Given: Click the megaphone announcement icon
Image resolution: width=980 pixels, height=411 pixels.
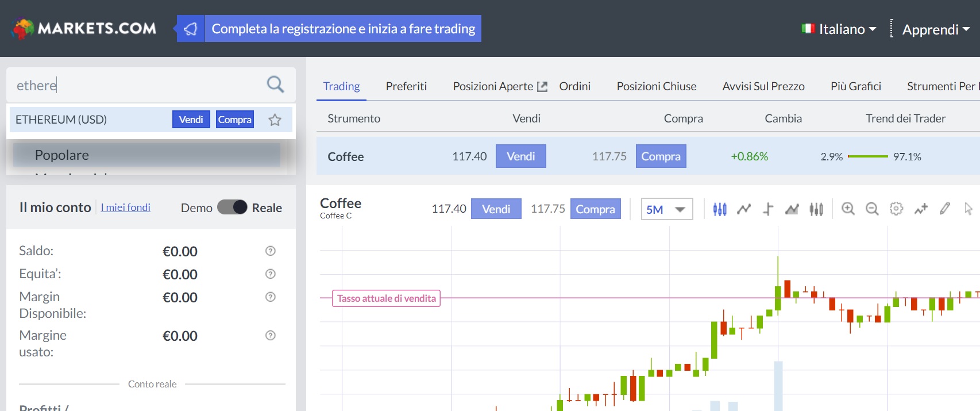Looking at the screenshot, I should (191, 29).
